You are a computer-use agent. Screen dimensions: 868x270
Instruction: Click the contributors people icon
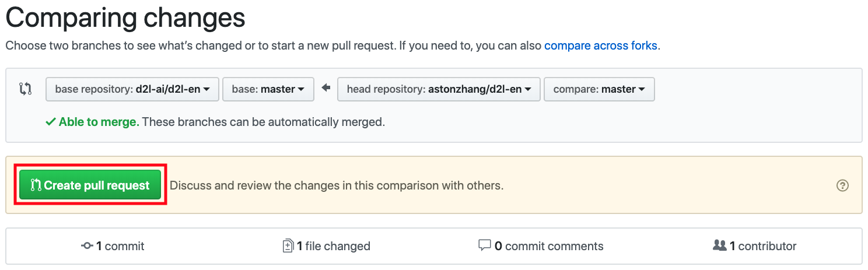[720, 246]
